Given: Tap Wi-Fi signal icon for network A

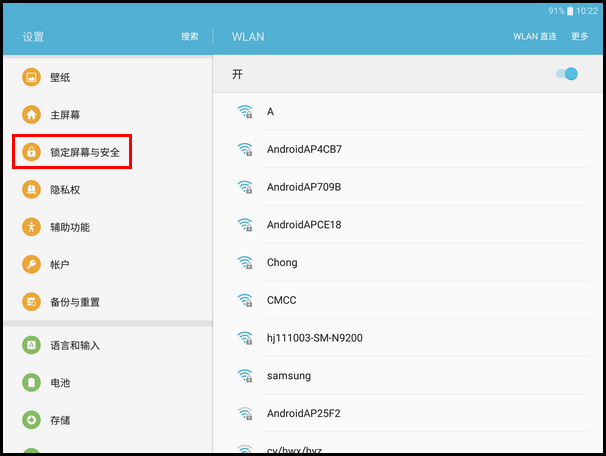Looking at the screenshot, I should coord(245,112).
